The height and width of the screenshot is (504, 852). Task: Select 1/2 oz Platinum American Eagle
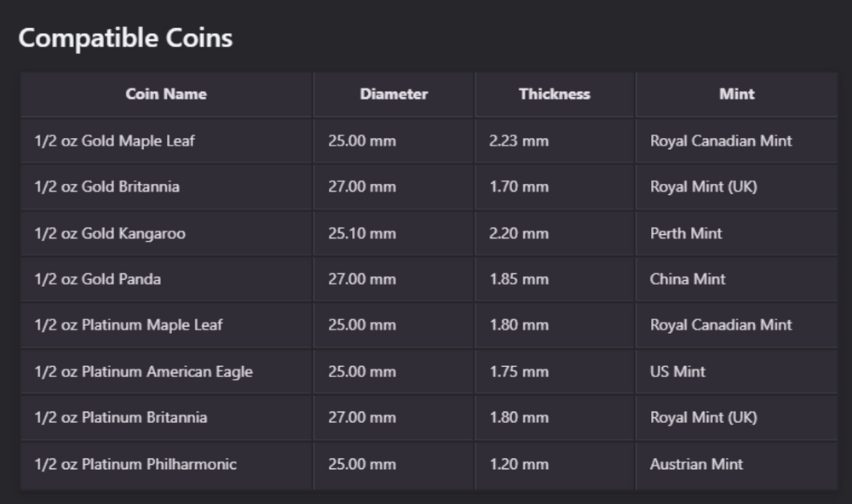coord(143,372)
